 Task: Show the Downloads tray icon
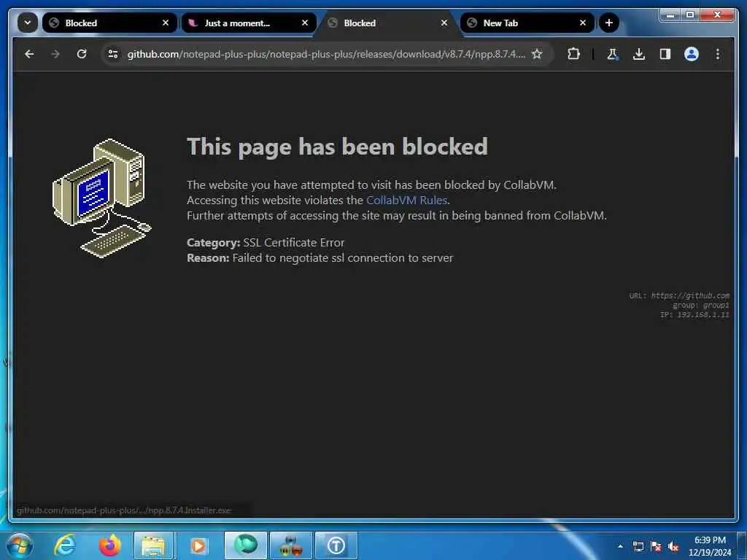click(639, 54)
